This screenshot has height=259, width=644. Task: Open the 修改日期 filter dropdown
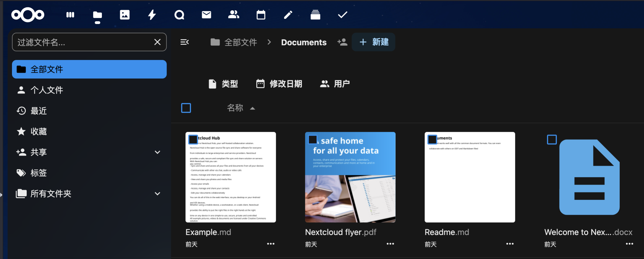(279, 84)
